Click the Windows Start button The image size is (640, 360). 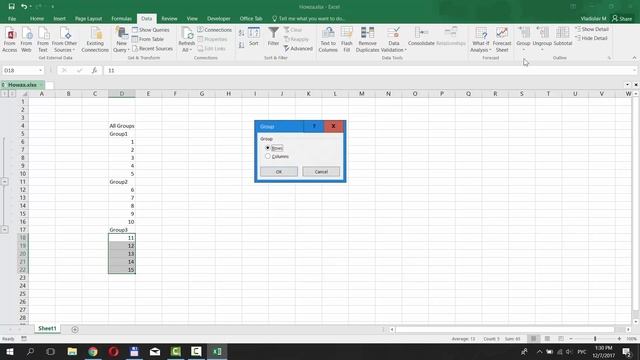(x=9, y=351)
